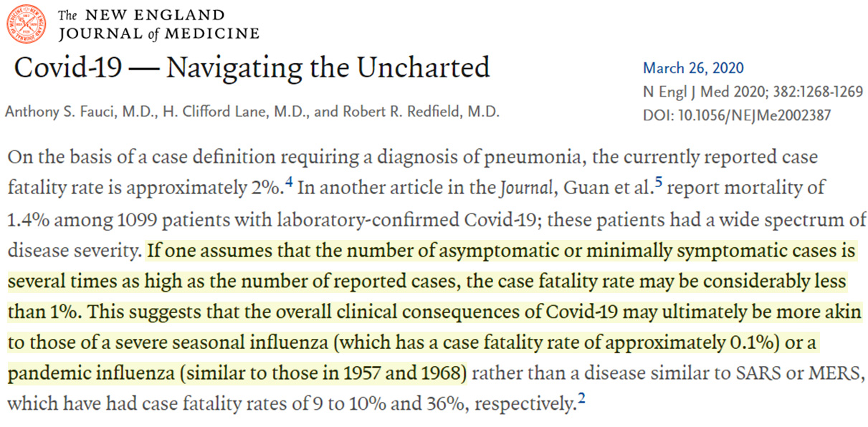Click author Robert R. Redfield's name
The height and width of the screenshot is (427, 868).
click(x=424, y=112)
